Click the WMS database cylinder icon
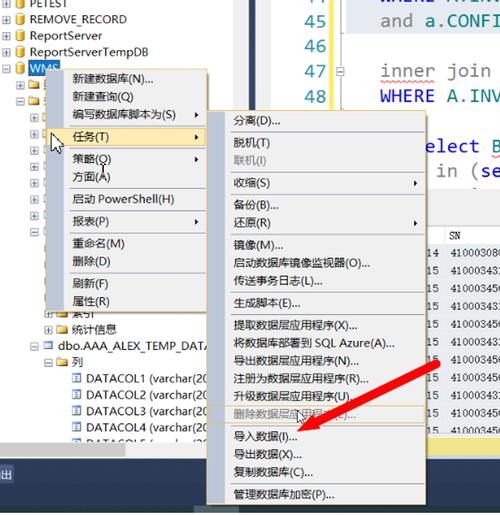 pyautogui.click(x=20, y=68)
